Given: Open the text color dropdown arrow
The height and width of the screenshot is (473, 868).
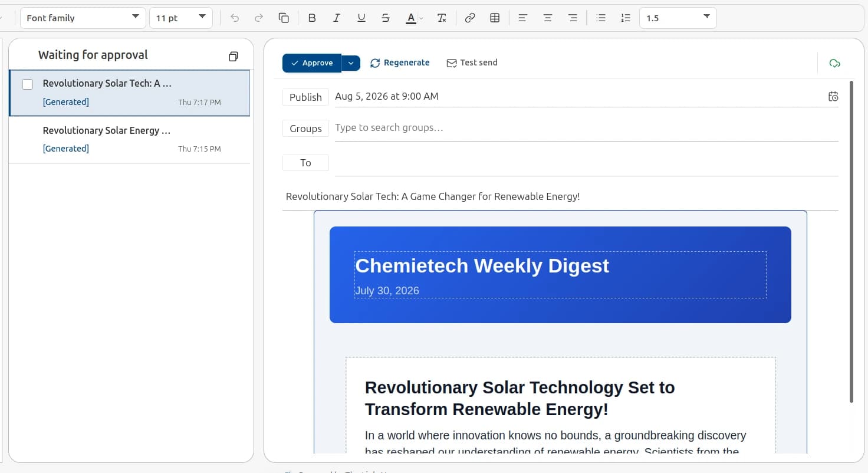Looking at the screenshot, I should pyautogui.click(x=421, y=18).
